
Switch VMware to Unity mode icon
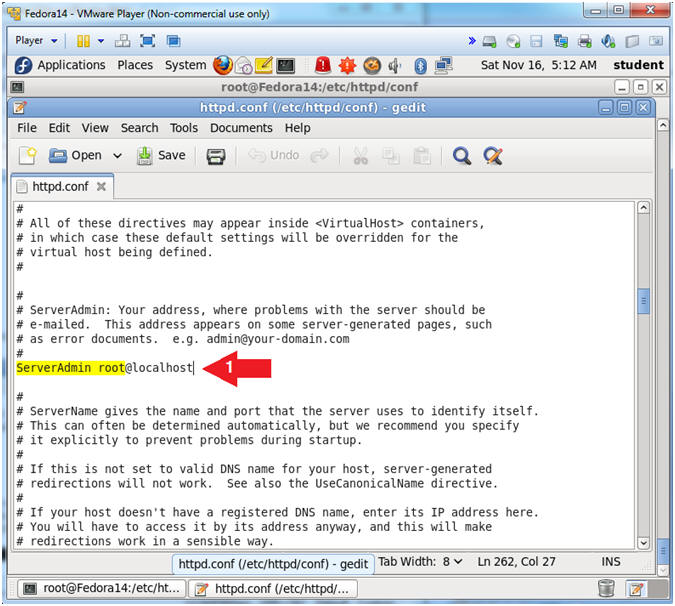(173, 41)
